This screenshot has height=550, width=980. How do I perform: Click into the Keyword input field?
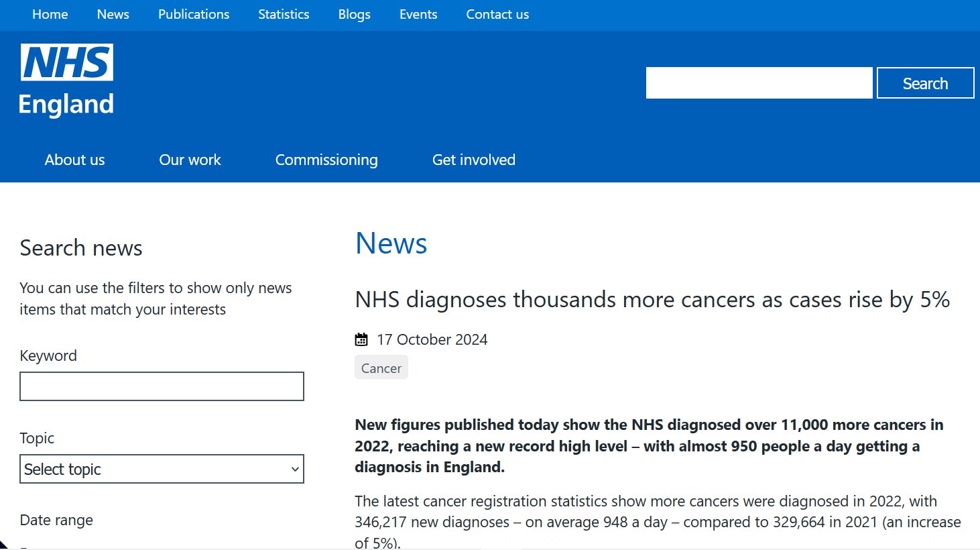[162, 386]
